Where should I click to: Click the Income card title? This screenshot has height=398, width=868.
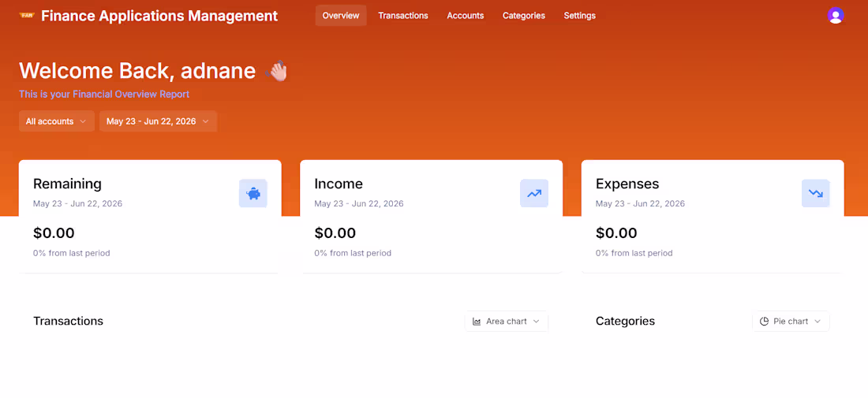tap(339, 184)
